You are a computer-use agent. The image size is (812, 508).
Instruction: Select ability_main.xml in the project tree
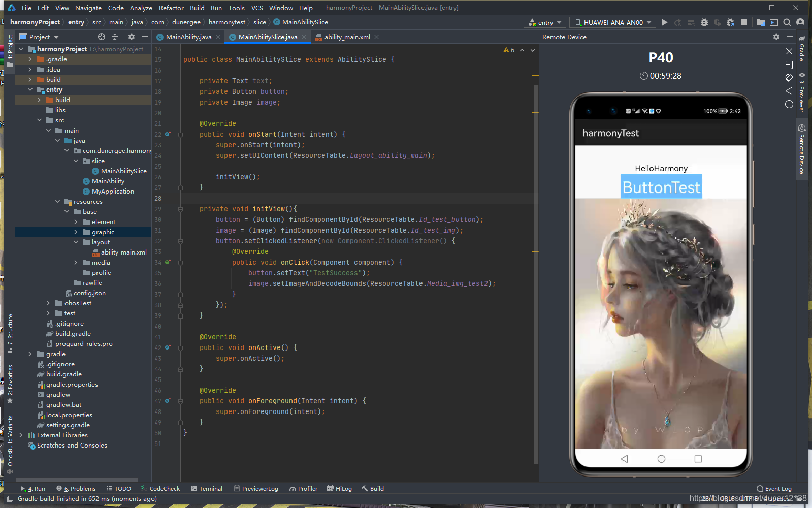(119, 252)
